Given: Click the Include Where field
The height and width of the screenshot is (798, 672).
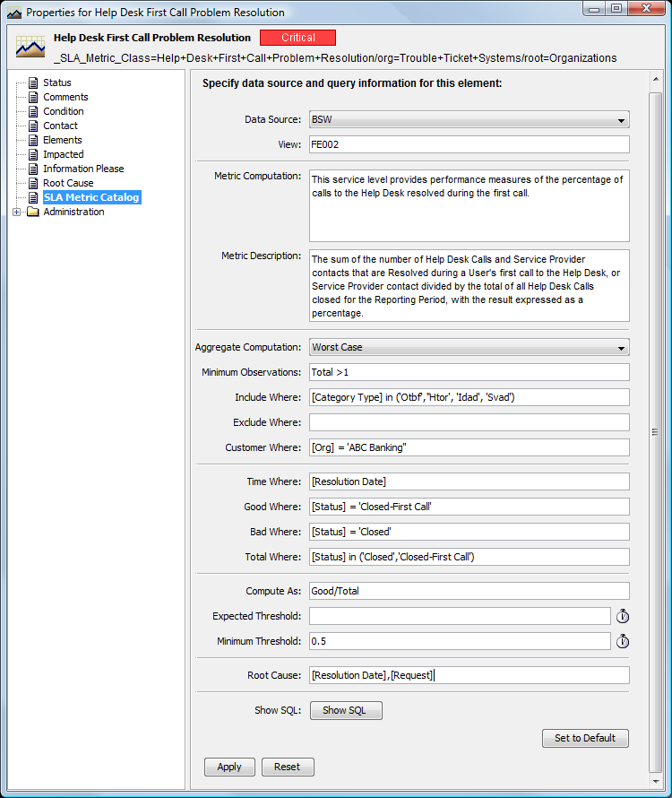Looking at the screenshot, I should (x=469, y=397).
